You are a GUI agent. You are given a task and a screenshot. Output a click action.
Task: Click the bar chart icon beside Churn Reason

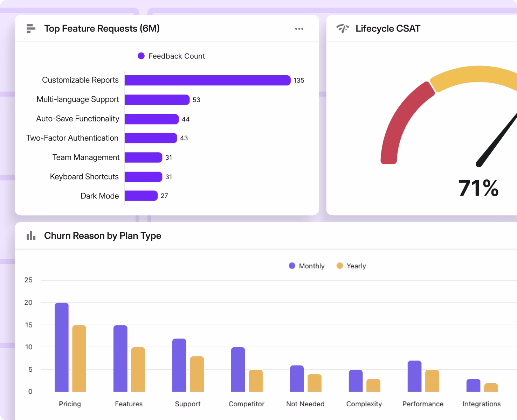coord(31,236)
